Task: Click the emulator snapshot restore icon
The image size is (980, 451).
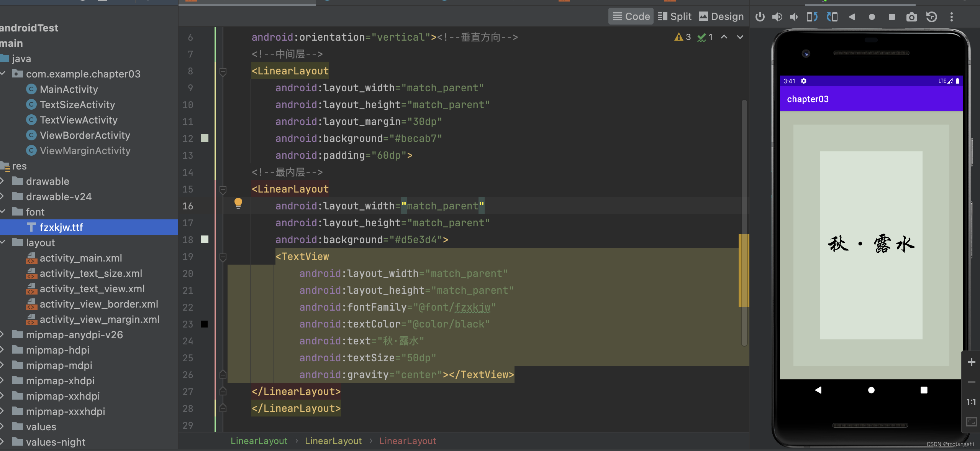Action: pos(931,17)
